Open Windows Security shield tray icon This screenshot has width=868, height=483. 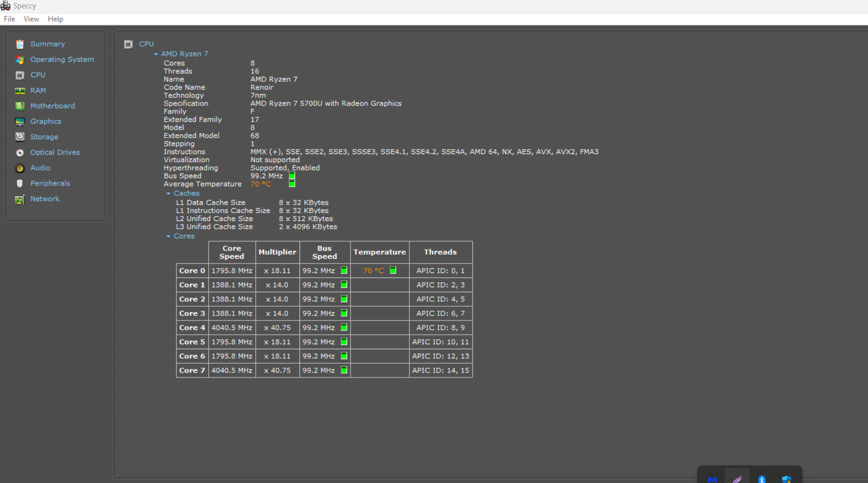pyautogui.click(x=787, y=479)
